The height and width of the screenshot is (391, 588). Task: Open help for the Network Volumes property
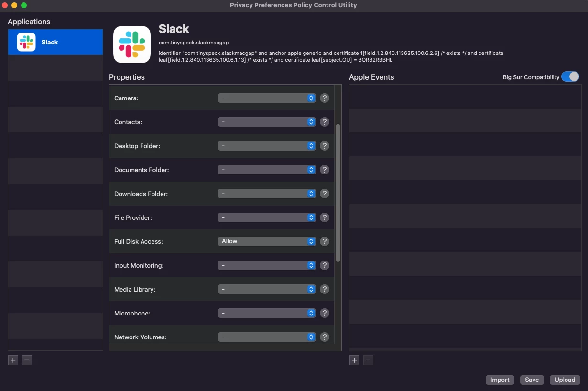[x=325, y=337]
